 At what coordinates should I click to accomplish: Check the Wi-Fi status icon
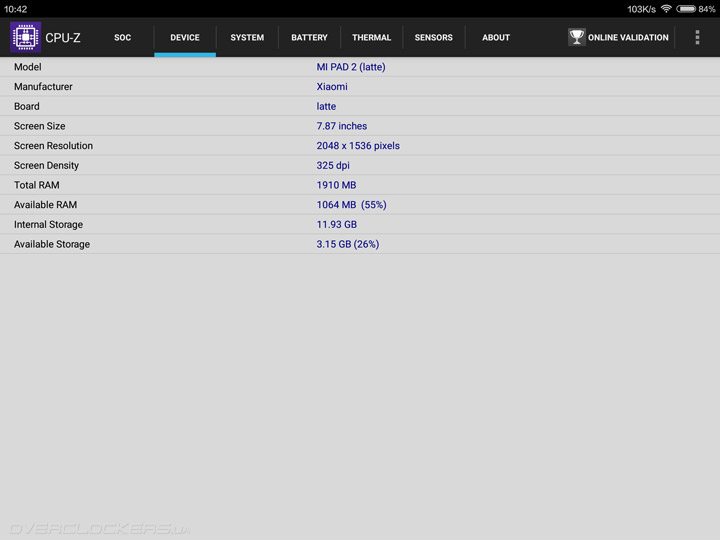(x=666, y=9)
